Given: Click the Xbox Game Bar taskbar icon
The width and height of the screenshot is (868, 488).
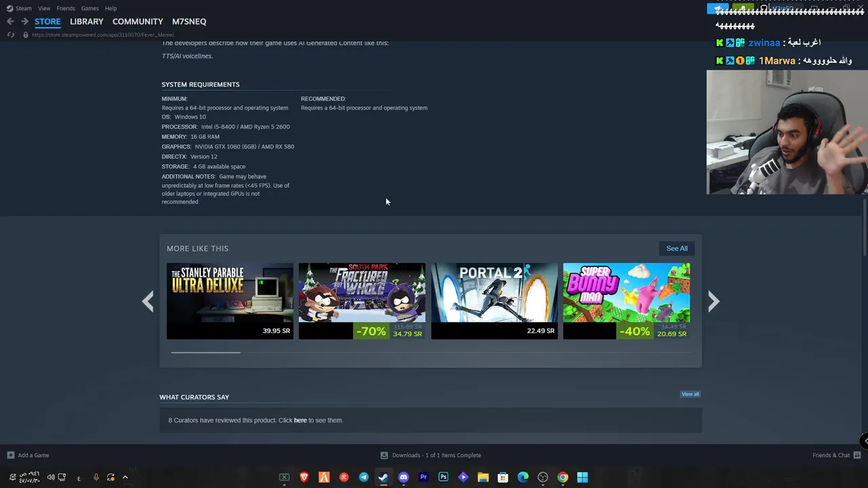Looking at the screenshot, I should click(284, 477).
